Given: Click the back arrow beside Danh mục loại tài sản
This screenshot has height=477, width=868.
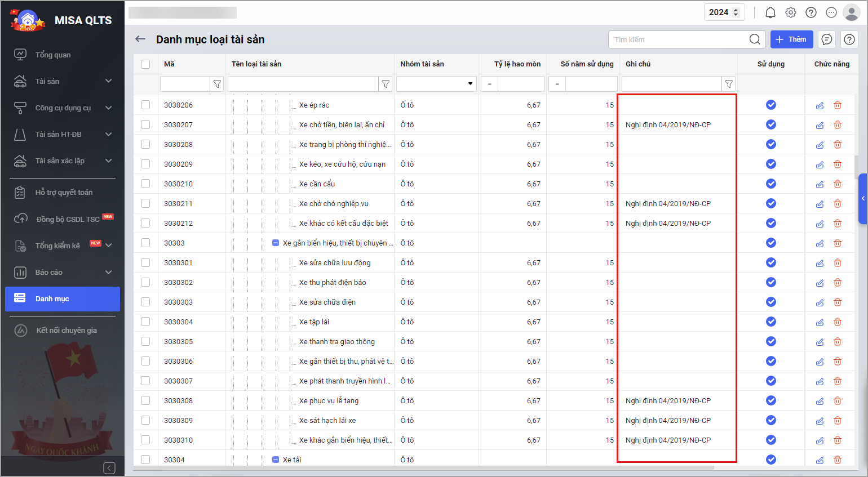Looking at the screenshot, I should pyautogui.click(x=140, y=39).
